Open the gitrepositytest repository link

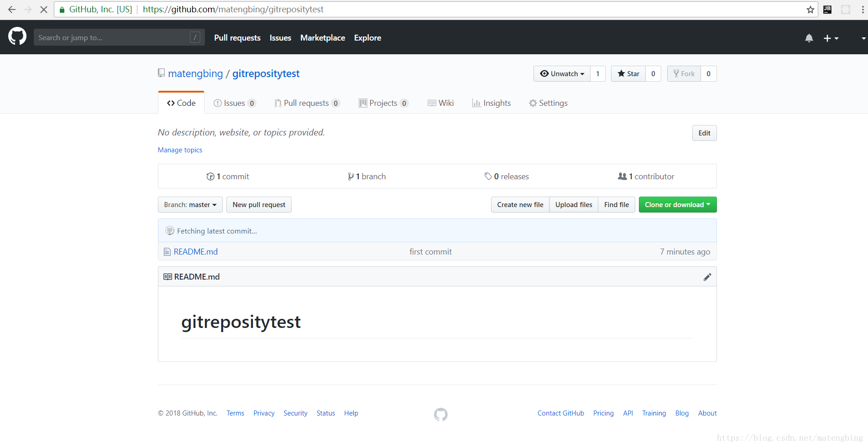coord(266,73)
